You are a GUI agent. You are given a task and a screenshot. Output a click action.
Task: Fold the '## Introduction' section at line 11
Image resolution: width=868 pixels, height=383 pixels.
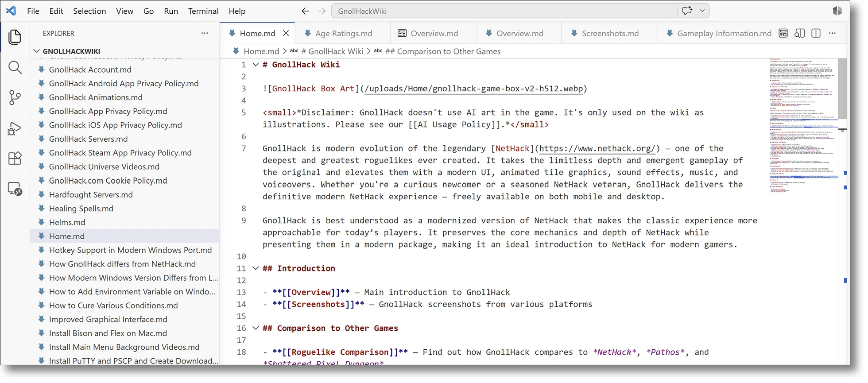256,268
